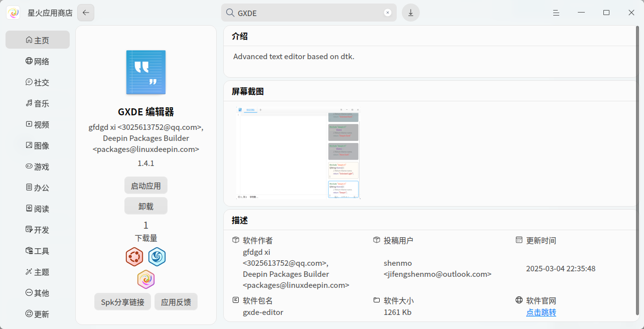Open the download manager icon
This screenshot has height=329, width=644.
pos(411,13)
